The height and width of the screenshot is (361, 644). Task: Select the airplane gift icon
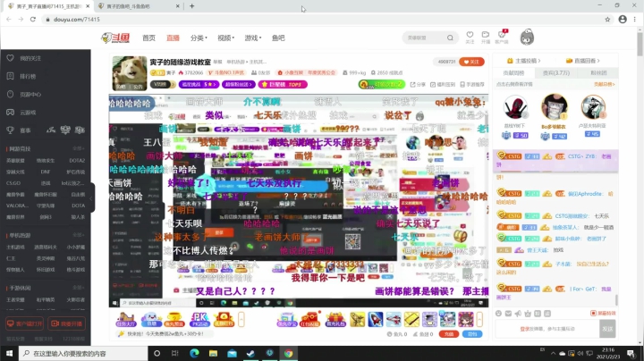(394, 319)
